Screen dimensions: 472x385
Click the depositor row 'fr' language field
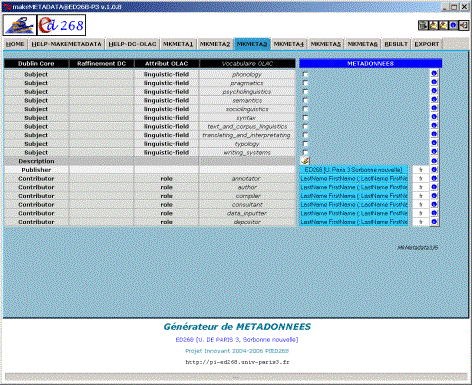(421, 222)
